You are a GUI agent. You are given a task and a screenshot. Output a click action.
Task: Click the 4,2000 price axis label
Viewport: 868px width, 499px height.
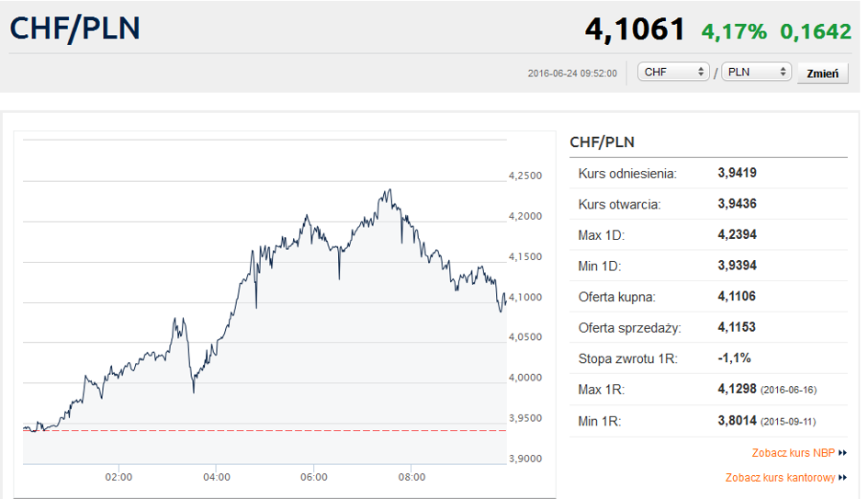[525, 217]
